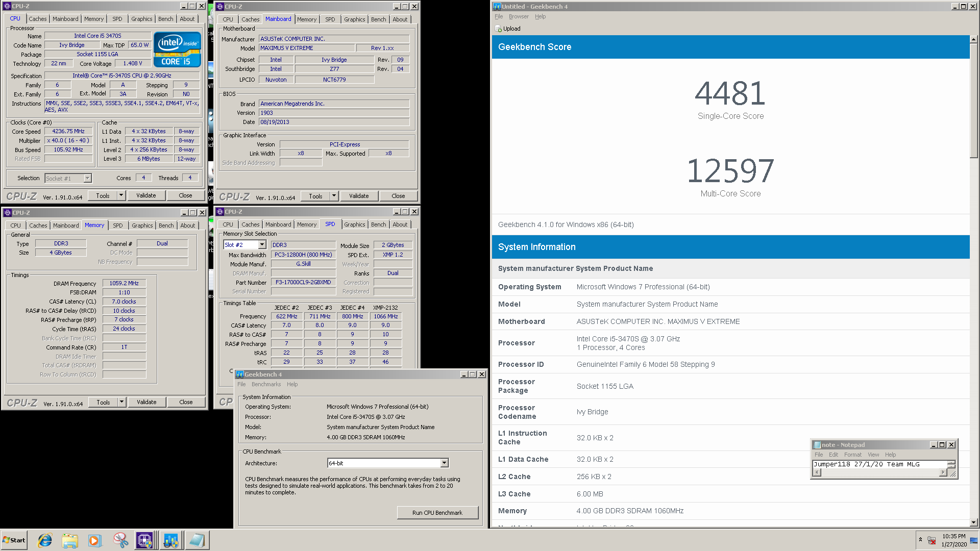
Task: Open the Start menu
Action: coord(14,540)
